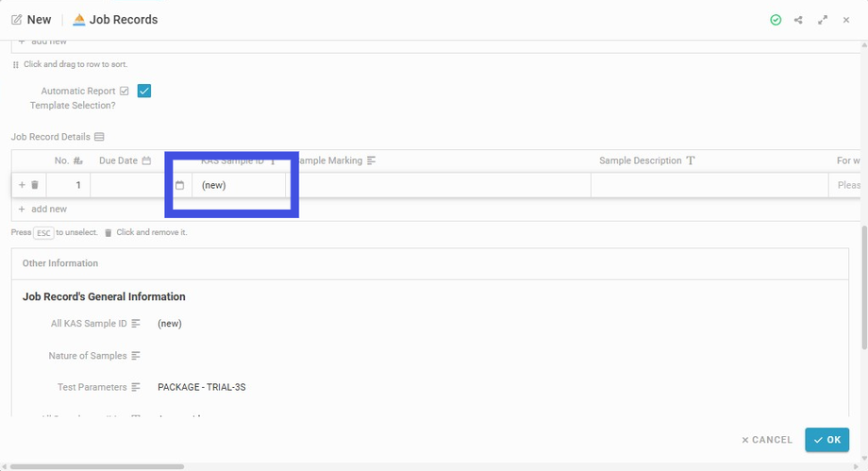Click the PACKAGE - TRIAL-3S value
The height and width of the screenshot is (471, 868).
tap(202, 387)
